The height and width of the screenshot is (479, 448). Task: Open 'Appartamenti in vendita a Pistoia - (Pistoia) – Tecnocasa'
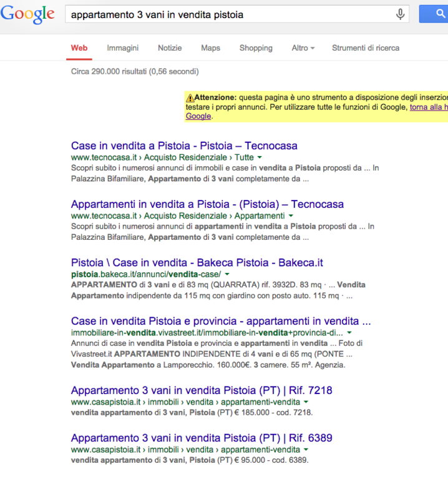(x=207, y=204)
